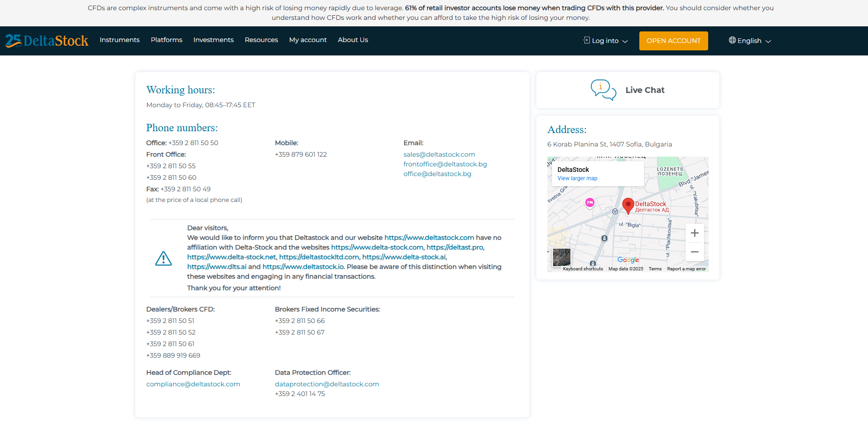Email compliance@deltastock.com link
Viewport: 868px width, 433px height.
coord(193,384)
